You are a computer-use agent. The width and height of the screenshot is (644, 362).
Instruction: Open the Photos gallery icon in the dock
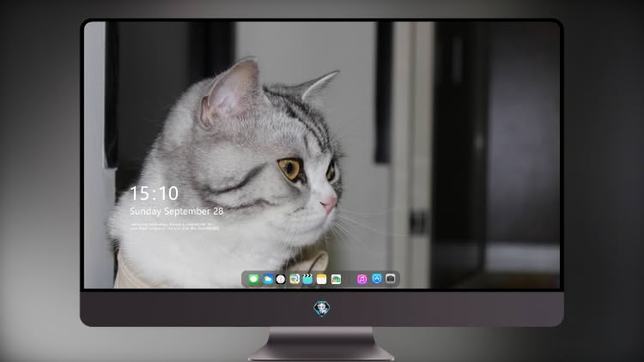click(x=336, y=280)
